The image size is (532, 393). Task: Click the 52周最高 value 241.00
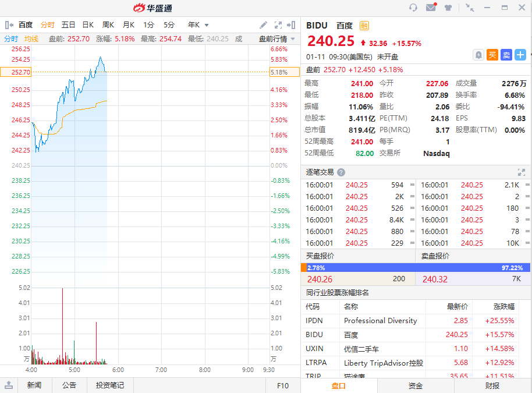(x=361, y=142)
